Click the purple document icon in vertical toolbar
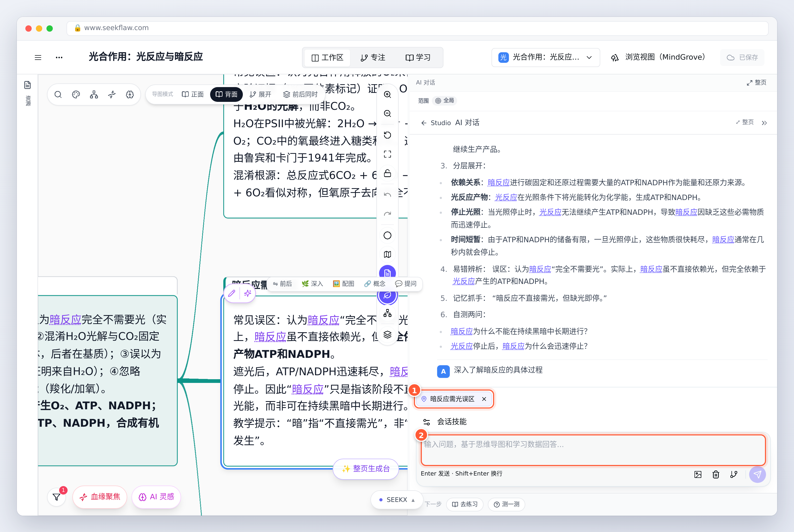The height and width of the screenshot is (532, 794). pyautogui.click(x=387, y=272)
